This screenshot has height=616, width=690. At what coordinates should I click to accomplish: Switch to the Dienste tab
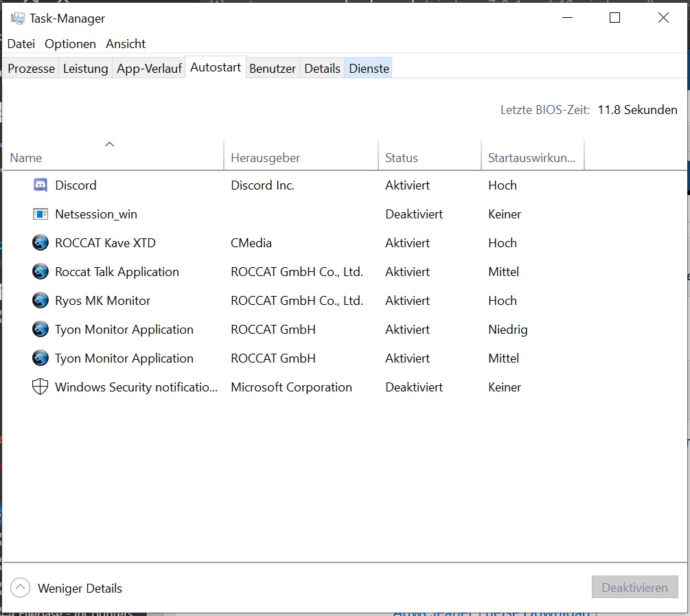[x=369, y=68]
